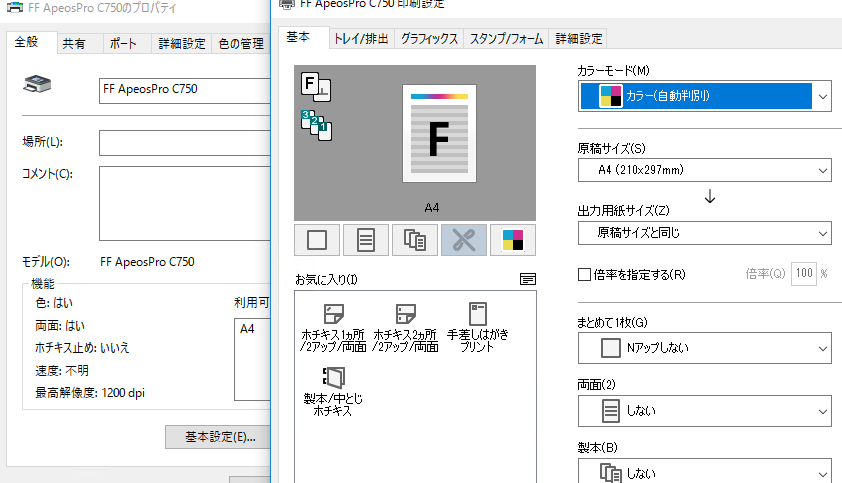Select favorite 手差しはがきプリント
The width and height of the screenshot is (842, 483).
tap(477, 328)
